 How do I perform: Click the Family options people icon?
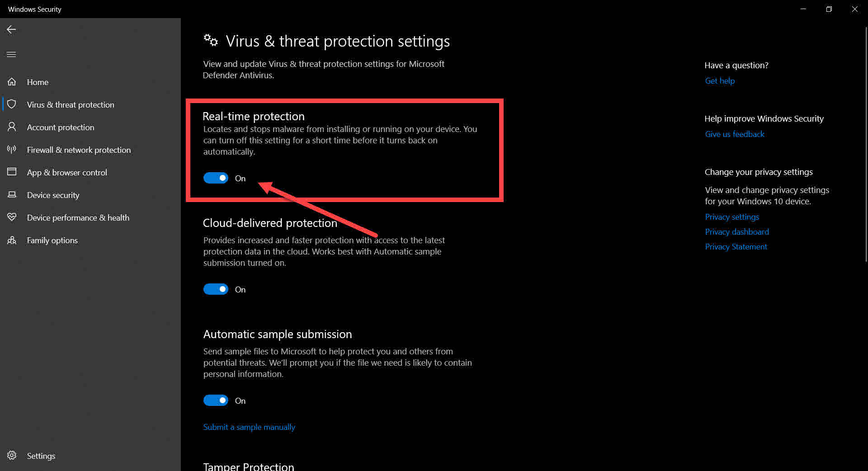click(x=12, y=240)
